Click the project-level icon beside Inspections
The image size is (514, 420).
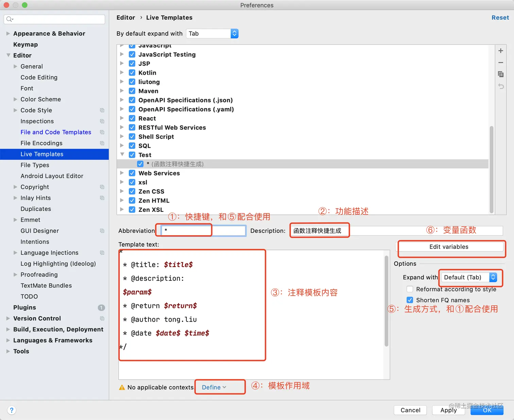point(102,121)
